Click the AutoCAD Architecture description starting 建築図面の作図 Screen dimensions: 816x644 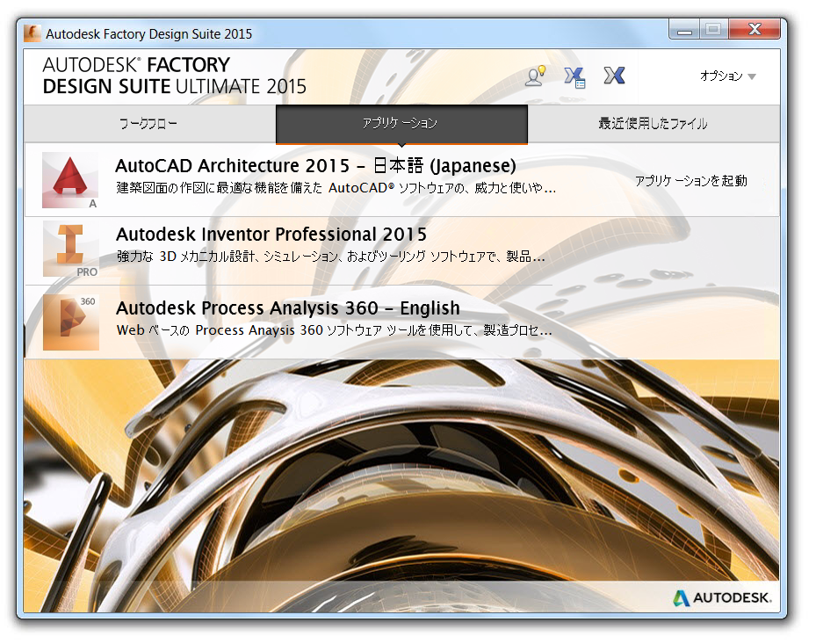click(x=336, y=188)
